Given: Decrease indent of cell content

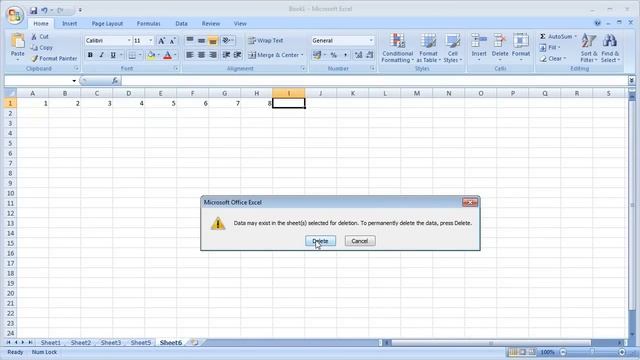Looking at the screenshot, I should (226, 55).
